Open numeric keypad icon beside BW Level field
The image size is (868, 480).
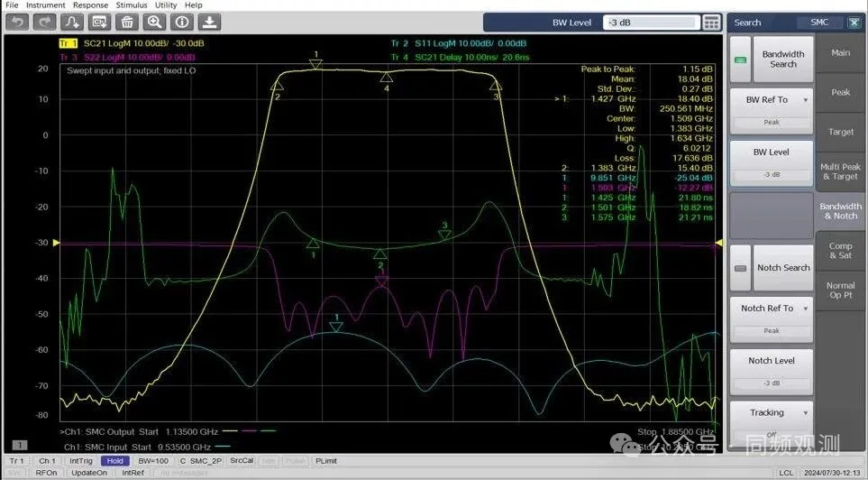711,23
